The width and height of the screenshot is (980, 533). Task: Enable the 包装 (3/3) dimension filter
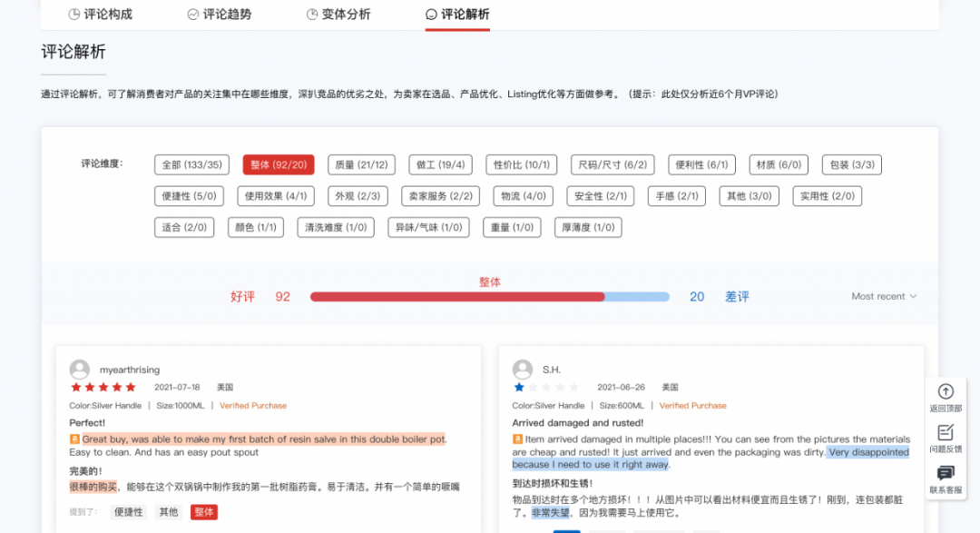[851, 164]
